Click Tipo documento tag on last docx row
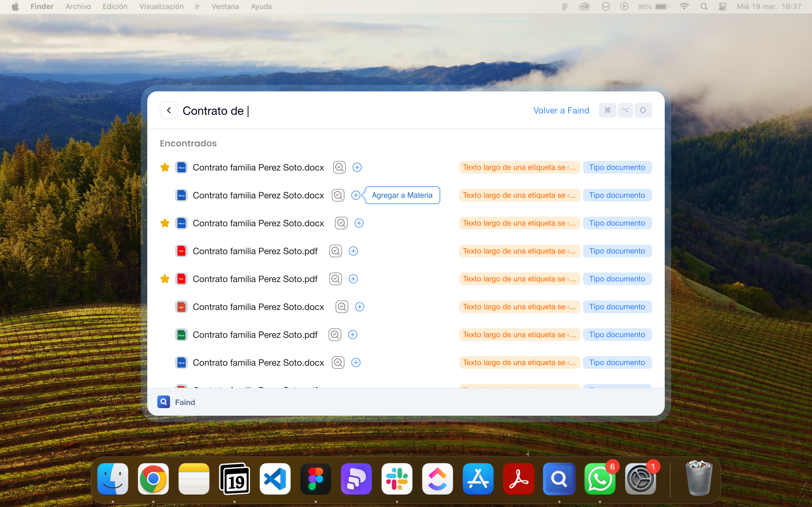This screenshot has height=507, width=812. point(617,363)
